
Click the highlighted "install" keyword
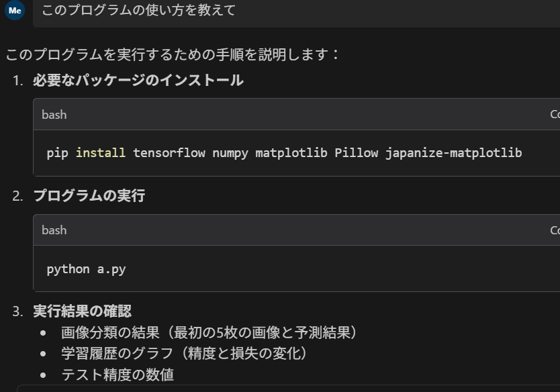100,153
